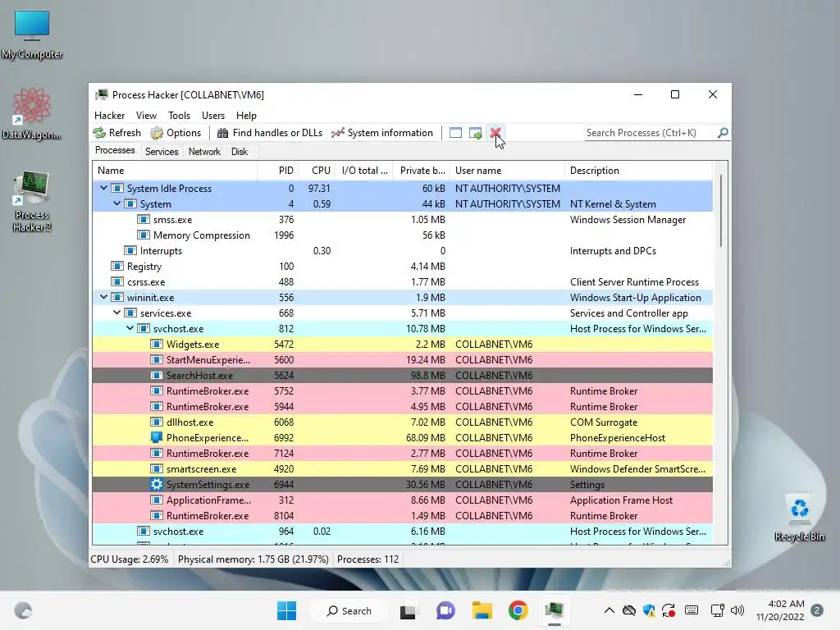This screenshot has width=840, height=630.
Task: Click the StartMenuExperience process icon
Action: point(157,359)
